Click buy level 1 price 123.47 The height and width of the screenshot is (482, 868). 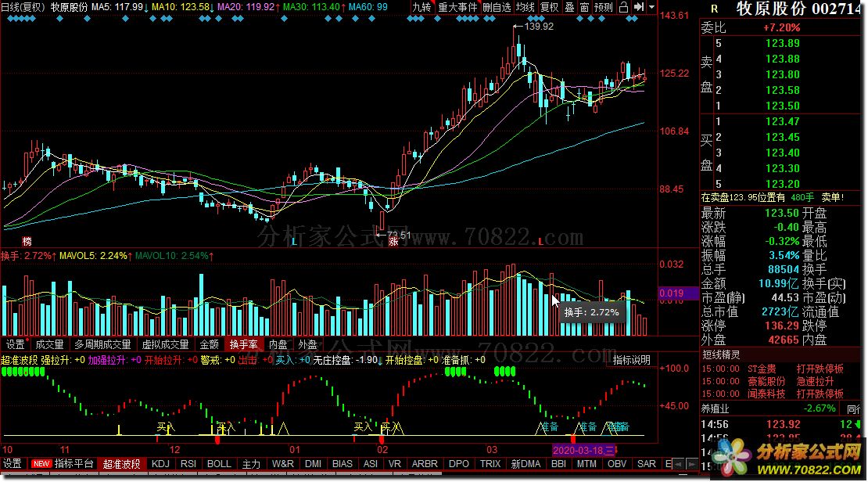coord(782,121)
